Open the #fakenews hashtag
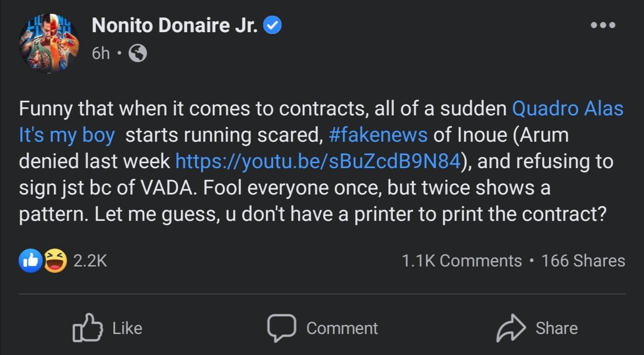Screen dimensions: 644x355 [378, 135]
